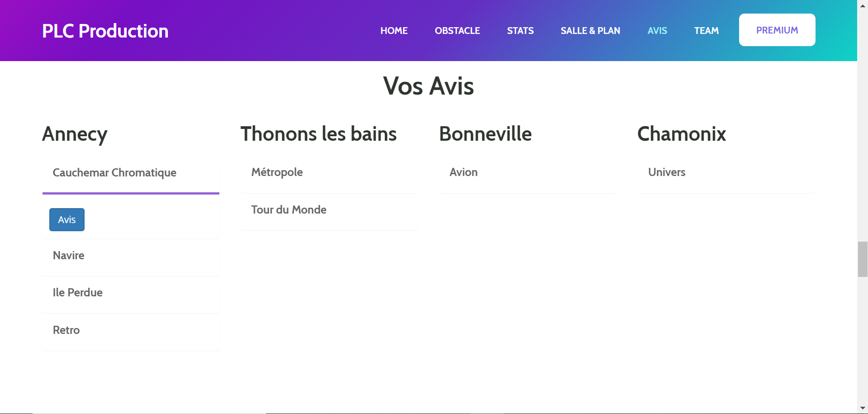This screenshot has height=414, width=868.
Task: Expand the Univers item under Chamonix
Action: [x=726, y=172]
